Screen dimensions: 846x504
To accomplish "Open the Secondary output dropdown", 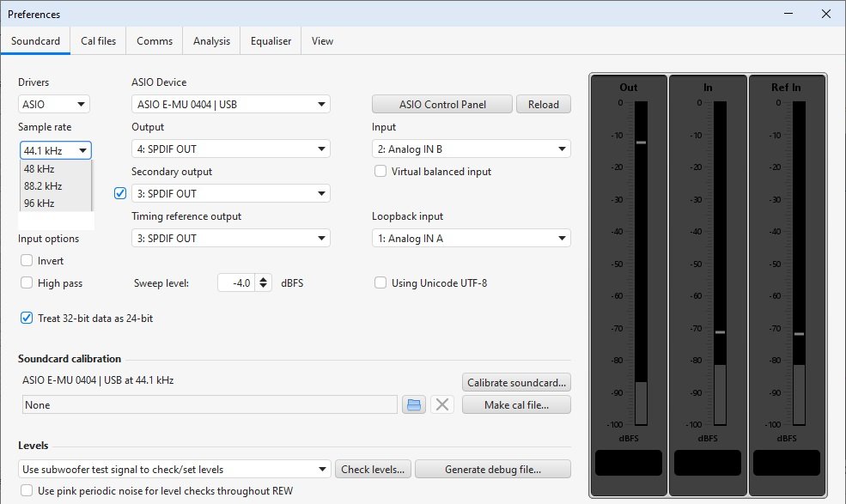I will coord(231,193).
